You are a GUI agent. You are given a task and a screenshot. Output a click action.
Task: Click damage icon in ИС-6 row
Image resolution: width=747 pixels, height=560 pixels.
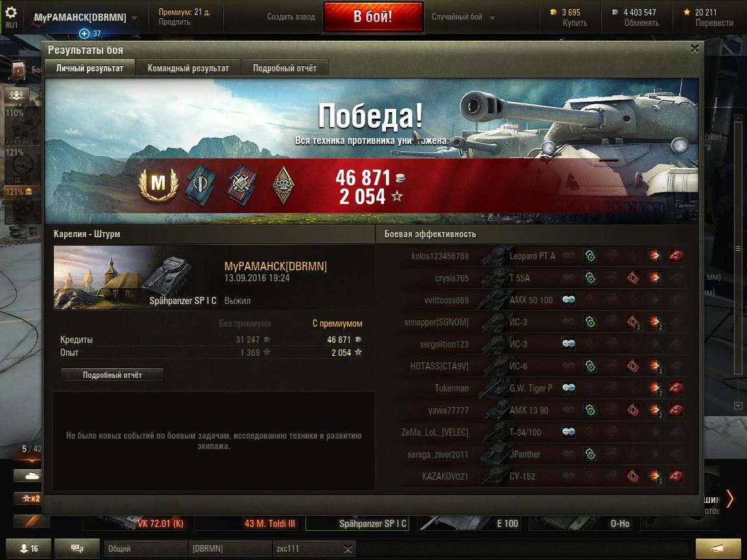click(655, 366)
